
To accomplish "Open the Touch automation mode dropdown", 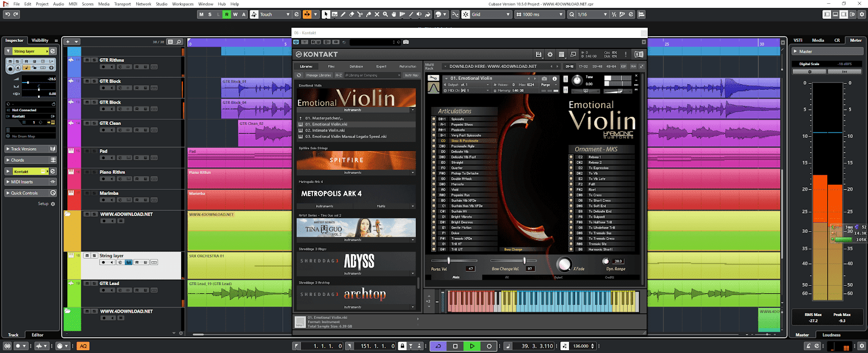I will pos(276,15).
